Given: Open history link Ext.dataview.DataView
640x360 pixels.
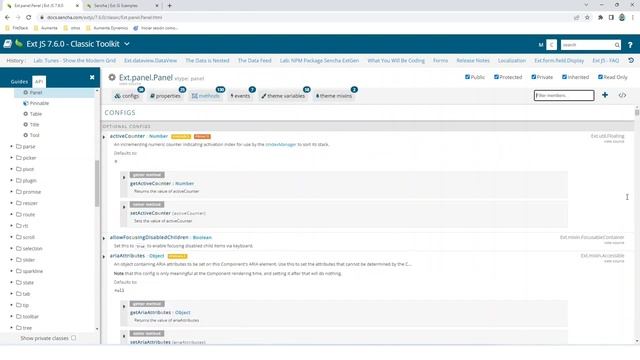Looking at the screenshot, I should tap(151, 60).
